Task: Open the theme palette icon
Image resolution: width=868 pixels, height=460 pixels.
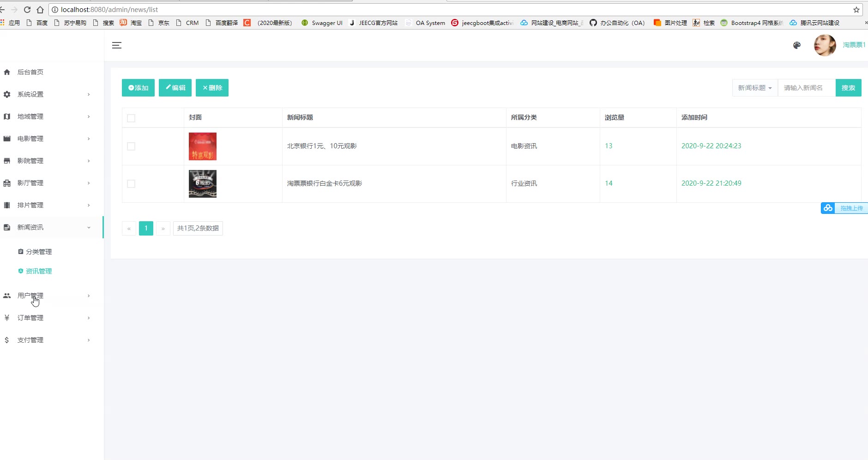Action: (x=797, y=45)
